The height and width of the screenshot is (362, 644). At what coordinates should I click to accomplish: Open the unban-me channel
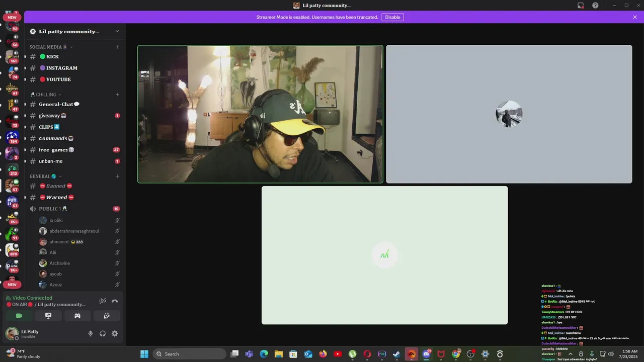pyautogui.click(x=74, y=161)
